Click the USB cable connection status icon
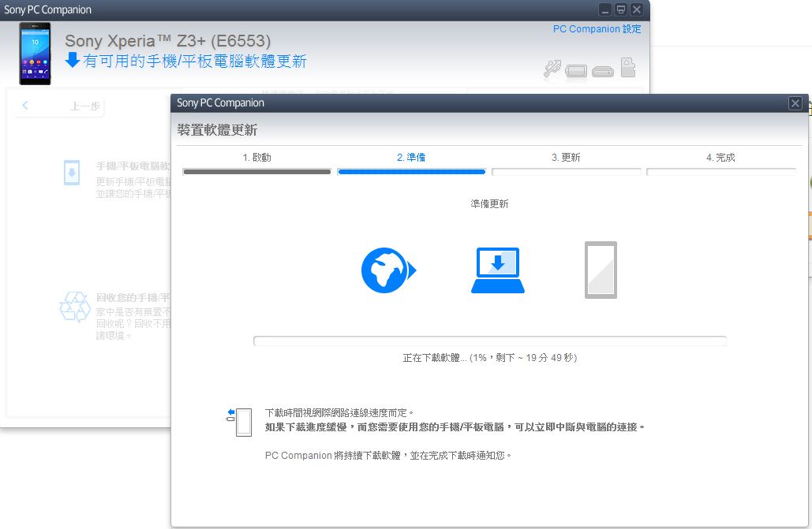The image size is (812, 529). pyautogui.click(x=552, y=69)
